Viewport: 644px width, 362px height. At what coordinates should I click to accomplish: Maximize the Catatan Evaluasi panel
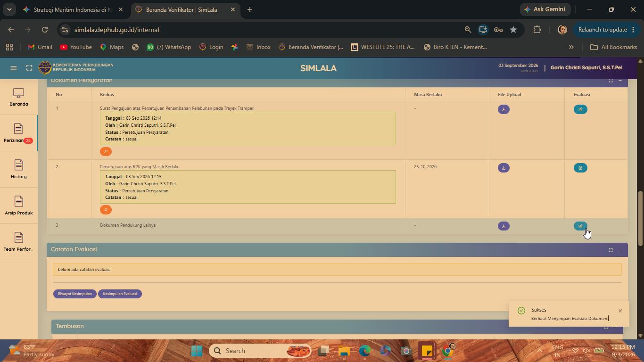tap(611, 250)
